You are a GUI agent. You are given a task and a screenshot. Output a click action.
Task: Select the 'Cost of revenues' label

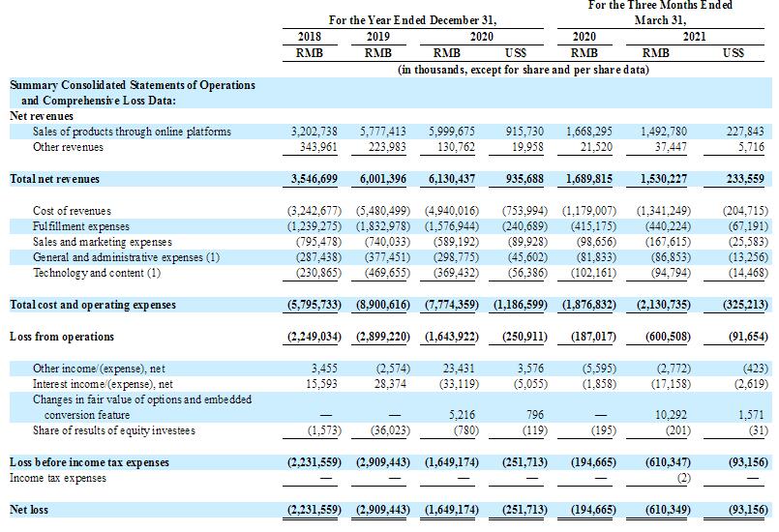point(72,211)
